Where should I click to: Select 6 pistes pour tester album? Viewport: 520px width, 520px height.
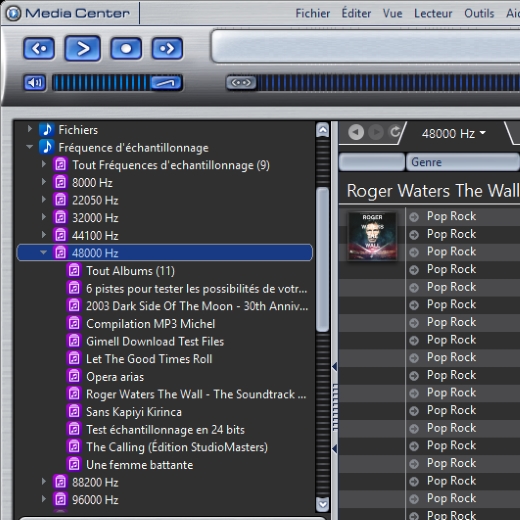197,289
